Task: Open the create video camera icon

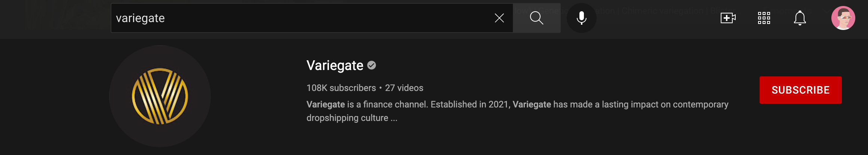Action: tap(728, 18)
